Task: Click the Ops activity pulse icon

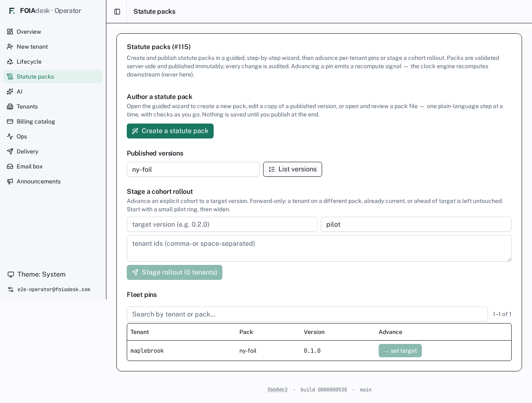Action: coord(10,136)
